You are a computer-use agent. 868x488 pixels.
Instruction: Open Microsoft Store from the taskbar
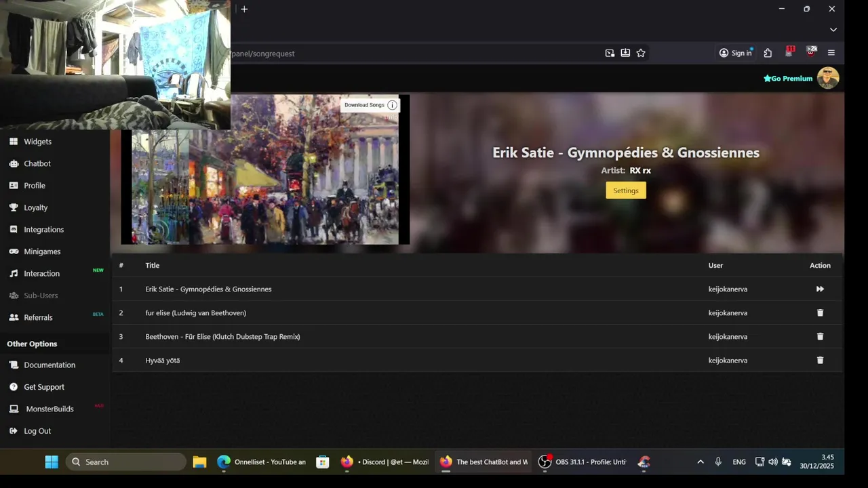tap(323, 462)
